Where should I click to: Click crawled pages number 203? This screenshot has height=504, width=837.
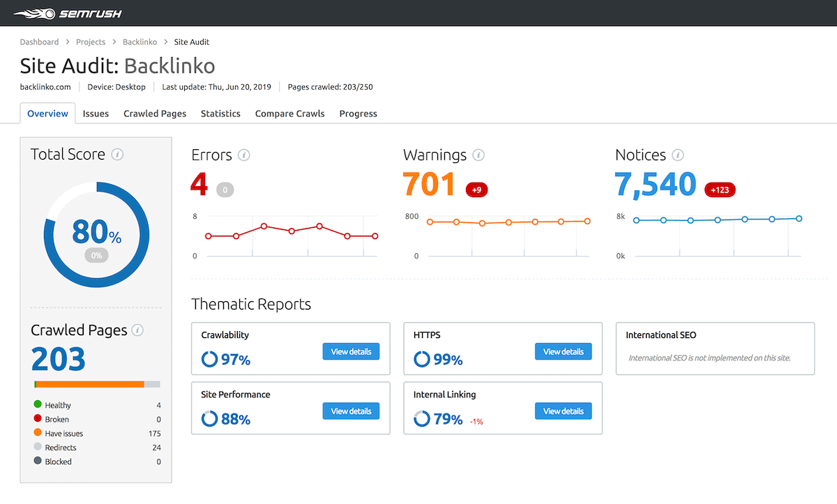coord(58,359)
